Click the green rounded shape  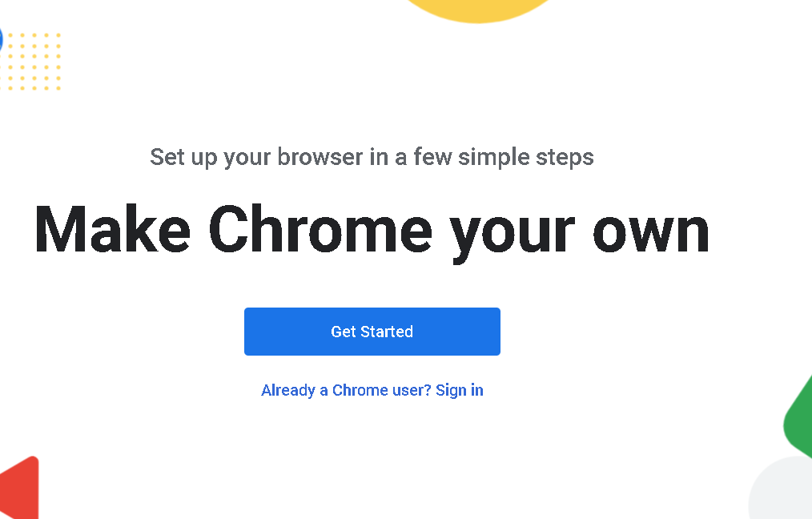click(x=800, y=417)
